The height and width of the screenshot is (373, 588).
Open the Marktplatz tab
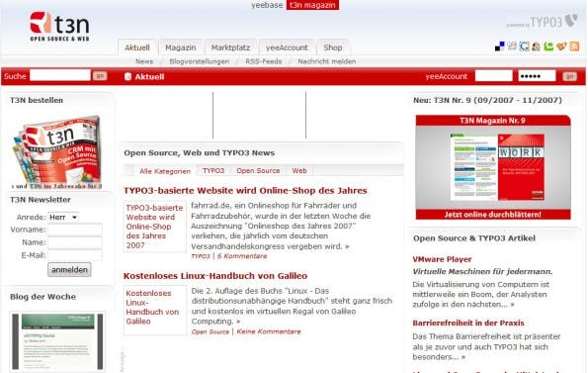(230, 47)
